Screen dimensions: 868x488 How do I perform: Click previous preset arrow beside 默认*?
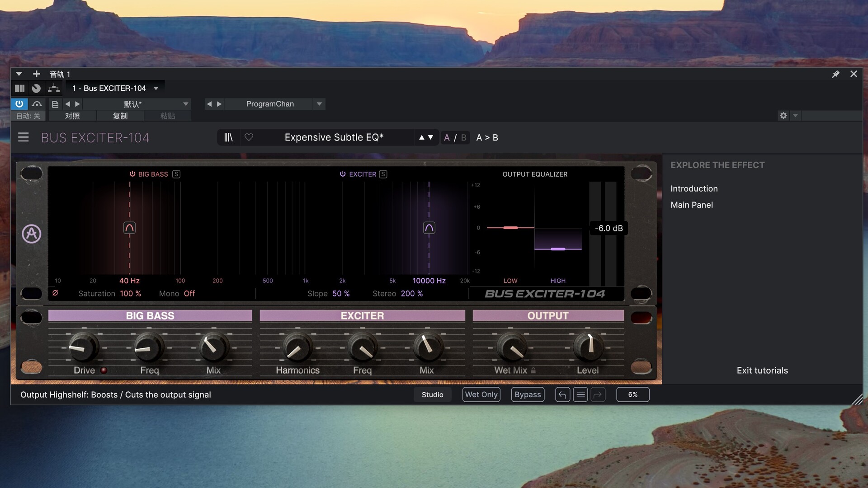click(x=67, y=104)
